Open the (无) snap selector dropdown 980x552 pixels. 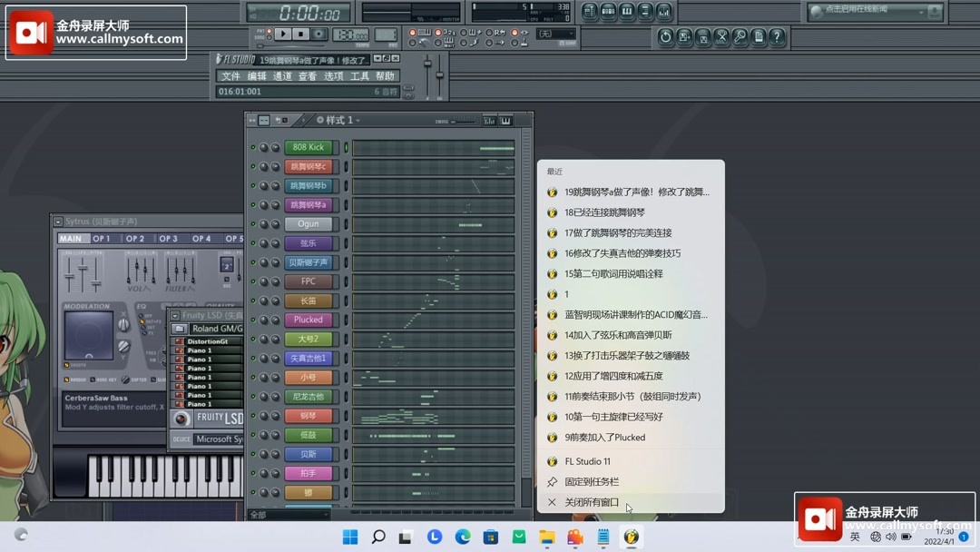pyautogui.click(x=554, y=34)
